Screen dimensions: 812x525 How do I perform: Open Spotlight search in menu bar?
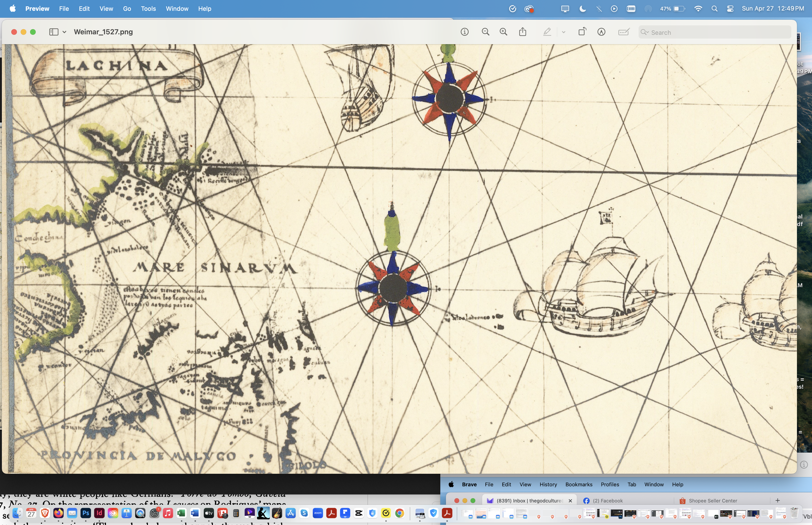pyautogui.click(x=714, y=8)
